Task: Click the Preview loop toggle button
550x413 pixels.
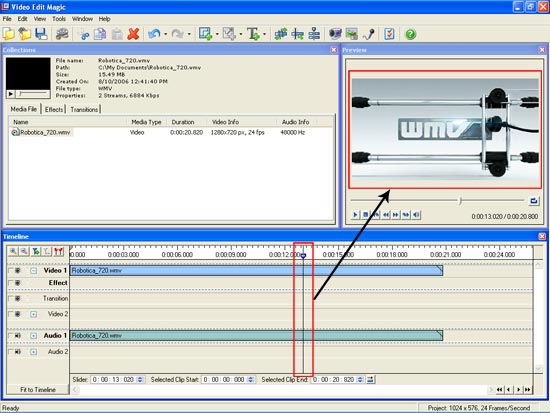Action: tap(534, 201)
